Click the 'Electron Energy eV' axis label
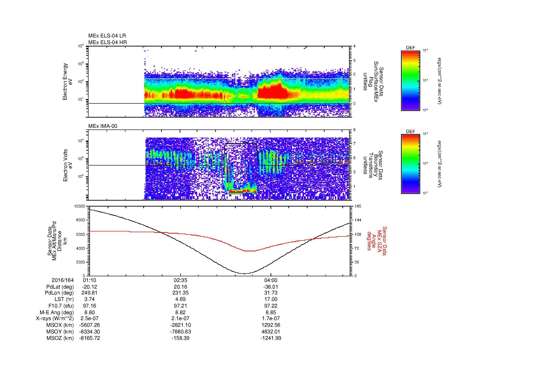The height and width of the screenshot is (392, 555). tap(68, 82)
